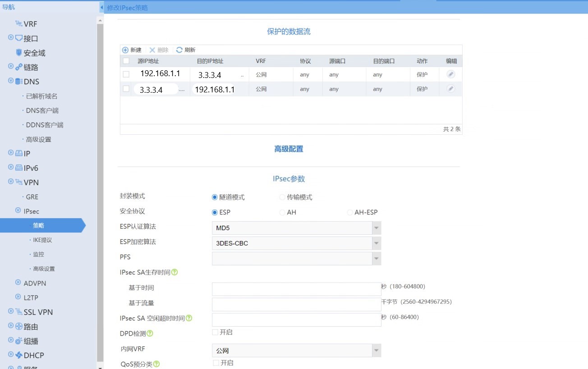Click the 协议 column header

click(305, 61)
